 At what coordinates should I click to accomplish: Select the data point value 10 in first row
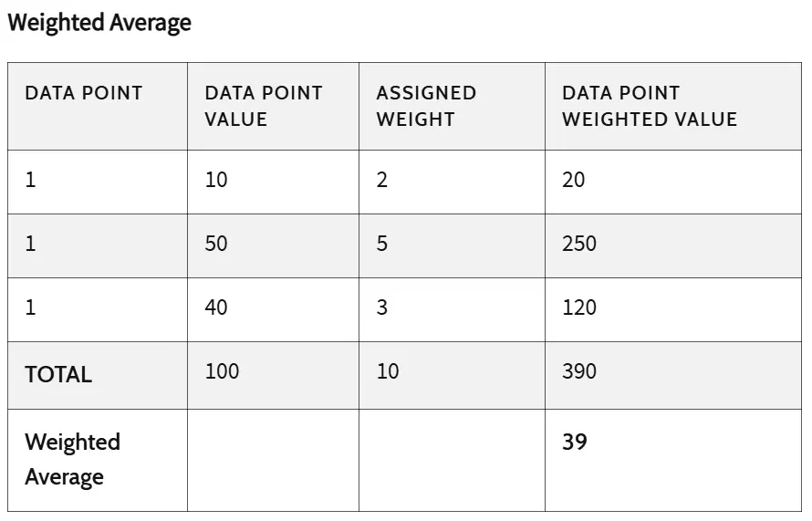click(x=216, y=180)
